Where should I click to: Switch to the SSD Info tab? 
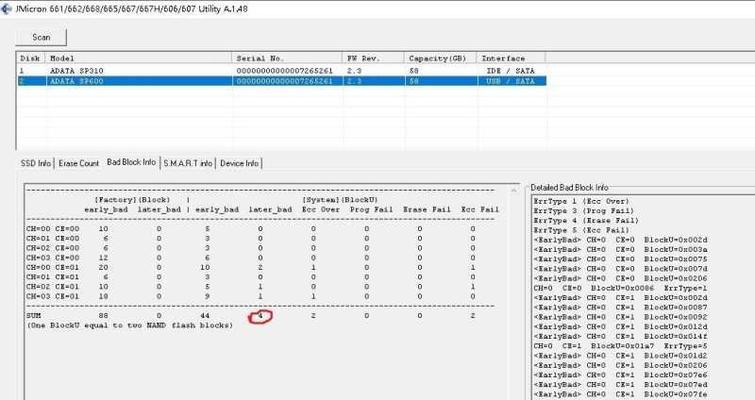(x=36, y=163)
